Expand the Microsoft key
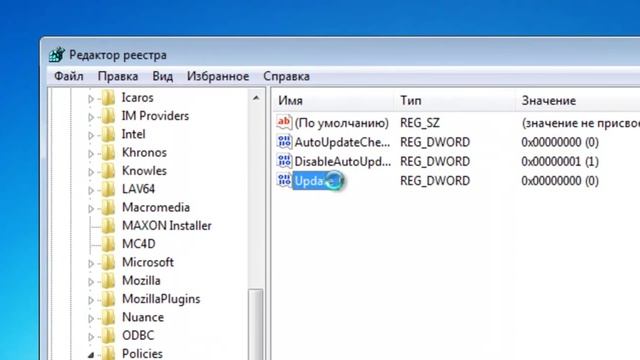 (x=91, y=263)
